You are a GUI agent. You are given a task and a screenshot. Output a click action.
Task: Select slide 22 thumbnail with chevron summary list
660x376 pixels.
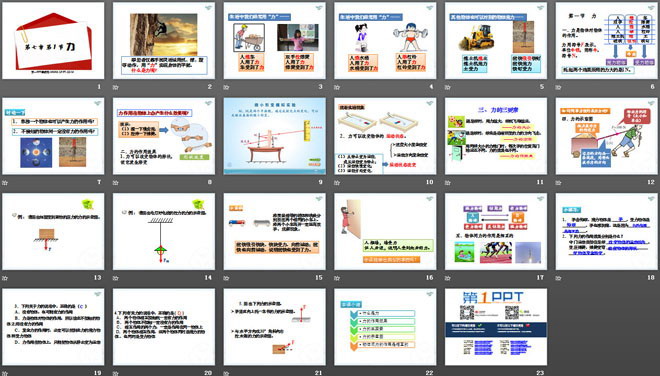click(385, 327)
